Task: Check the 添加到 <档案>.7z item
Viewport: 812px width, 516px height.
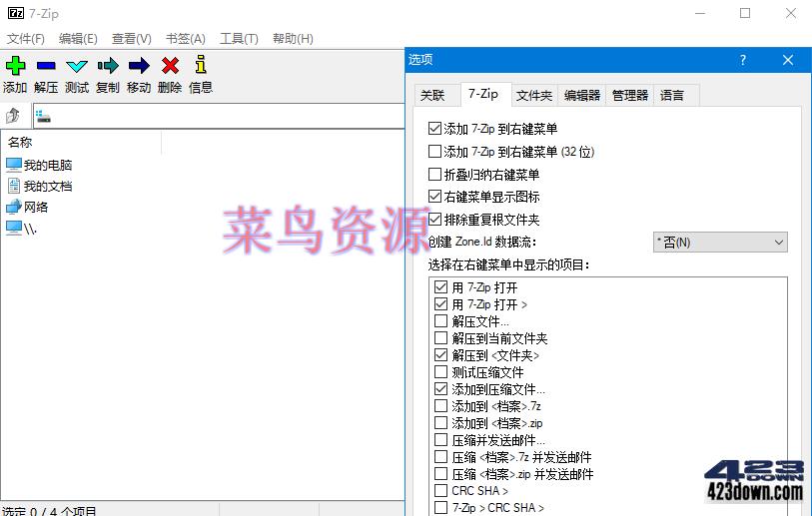Action: coord(440,406)
